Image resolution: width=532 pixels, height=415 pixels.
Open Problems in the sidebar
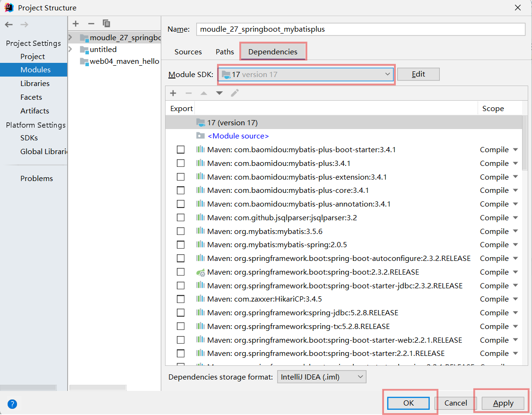36,179
